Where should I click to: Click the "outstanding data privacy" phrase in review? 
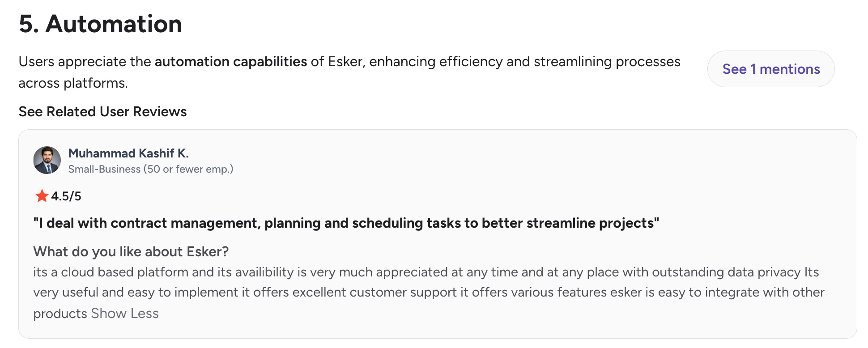[726, 272]
